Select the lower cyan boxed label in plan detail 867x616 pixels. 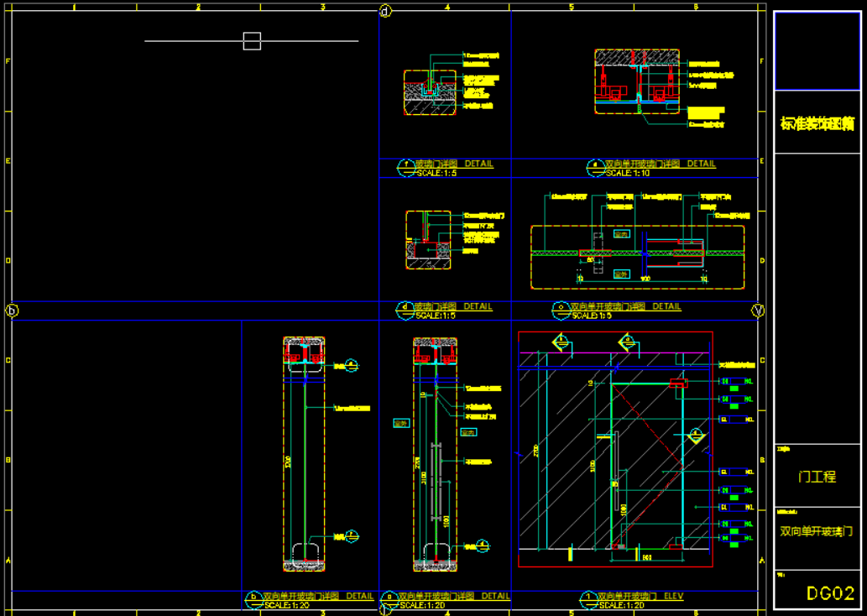pyautogui.click(x=621, y=274)
